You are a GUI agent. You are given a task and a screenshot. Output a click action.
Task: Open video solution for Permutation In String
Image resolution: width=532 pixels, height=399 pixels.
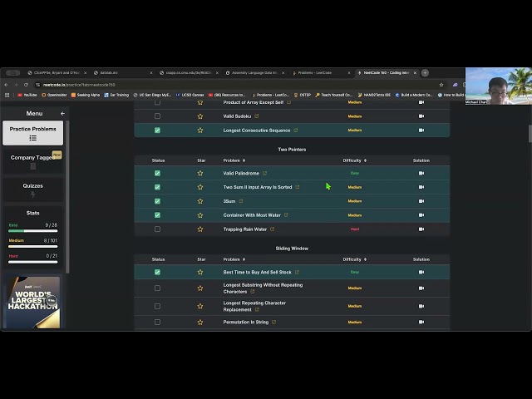tap(421, 322)
